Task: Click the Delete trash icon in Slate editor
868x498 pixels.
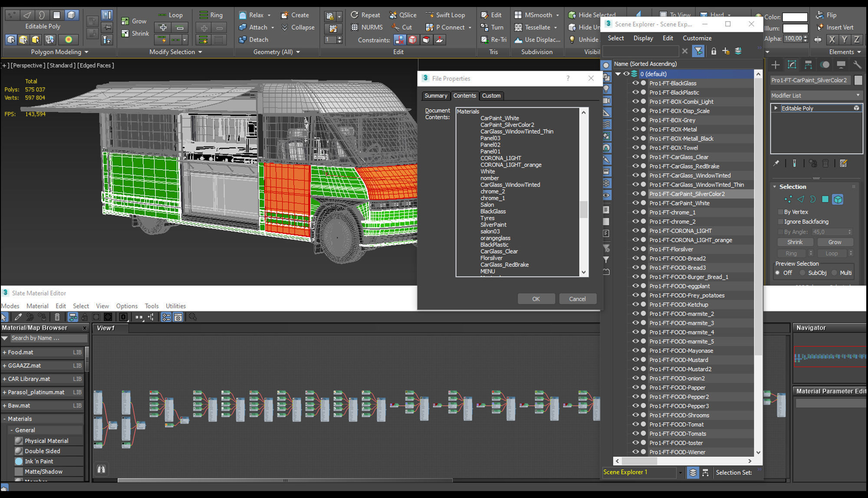Action: pos(57,317)
